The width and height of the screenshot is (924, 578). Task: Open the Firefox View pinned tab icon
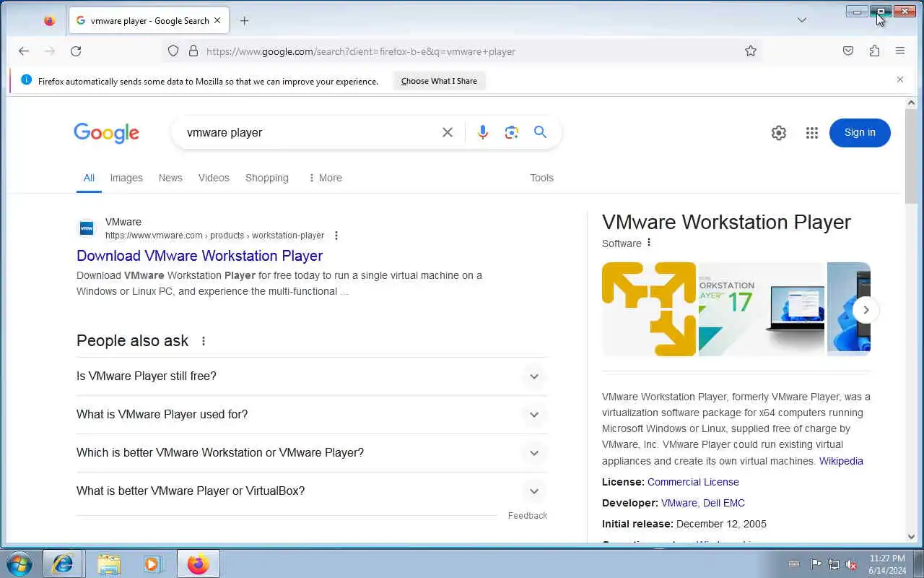click(x=49, y=20)
